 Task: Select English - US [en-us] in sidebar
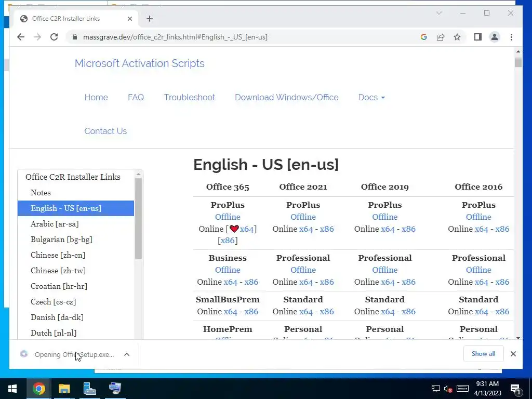tap(76, 208)
